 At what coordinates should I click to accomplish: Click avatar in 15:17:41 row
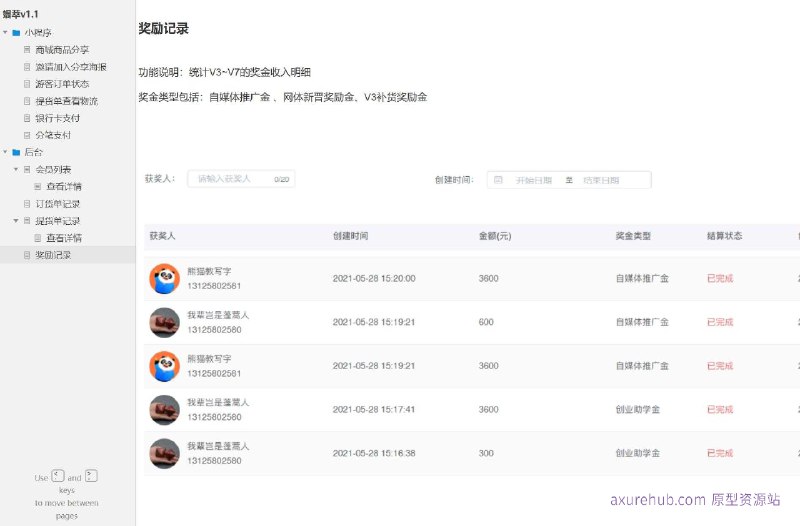coord(164,410)
